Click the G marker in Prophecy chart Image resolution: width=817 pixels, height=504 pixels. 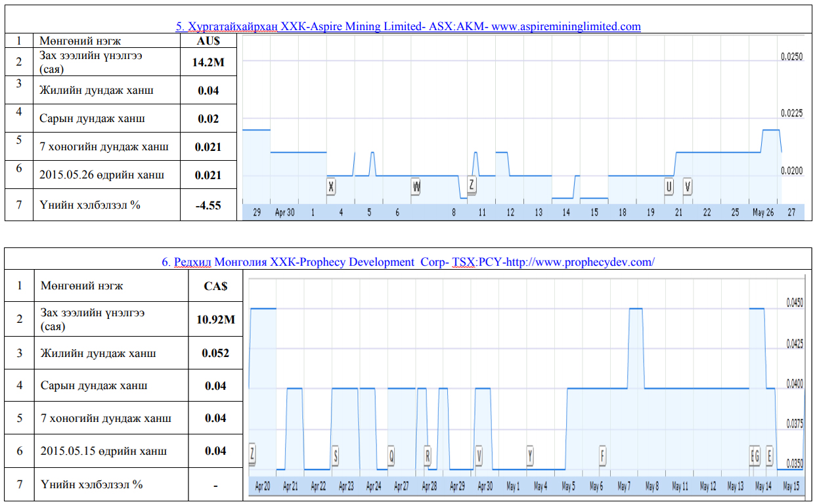(x=757, y=455)
